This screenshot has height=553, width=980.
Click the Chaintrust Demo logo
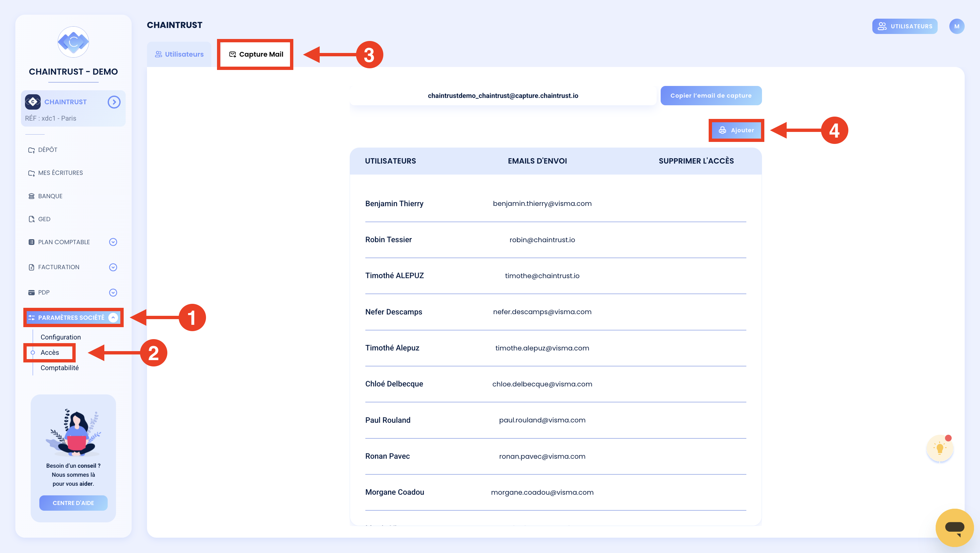(x=73, y=42)
